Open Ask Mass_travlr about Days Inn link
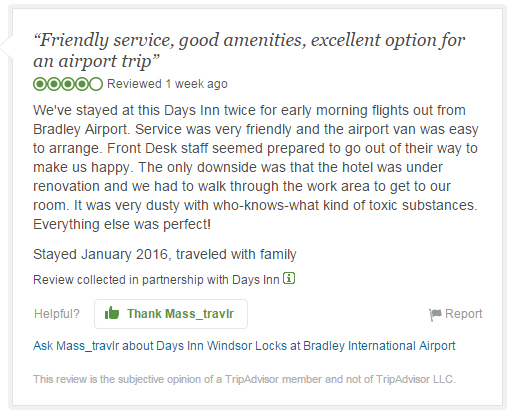This screenshot has height=417, width=512. 244,346
